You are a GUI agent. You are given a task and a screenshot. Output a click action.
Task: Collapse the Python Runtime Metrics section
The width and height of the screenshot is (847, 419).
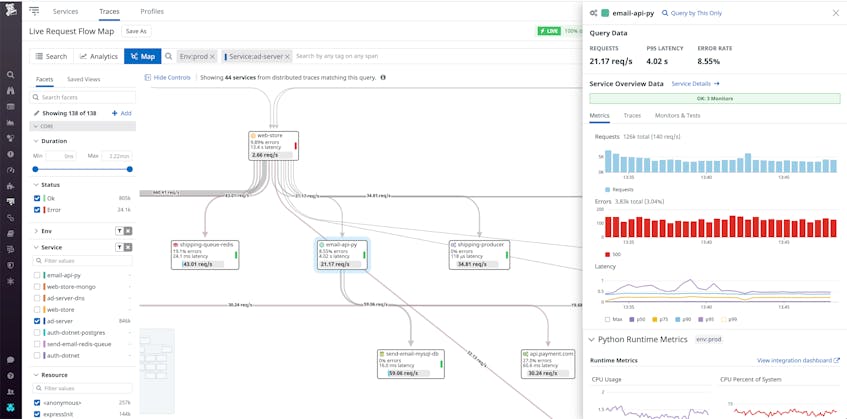coord(591,340)
